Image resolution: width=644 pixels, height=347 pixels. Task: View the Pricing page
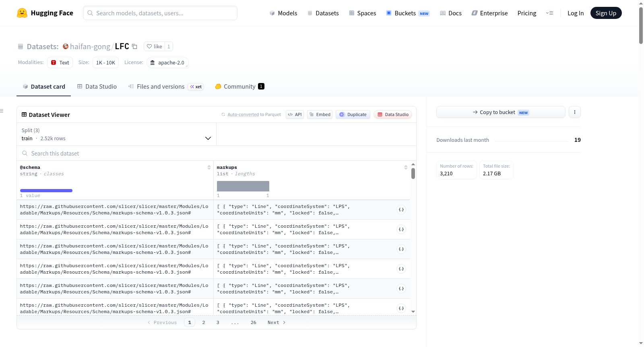527,13
